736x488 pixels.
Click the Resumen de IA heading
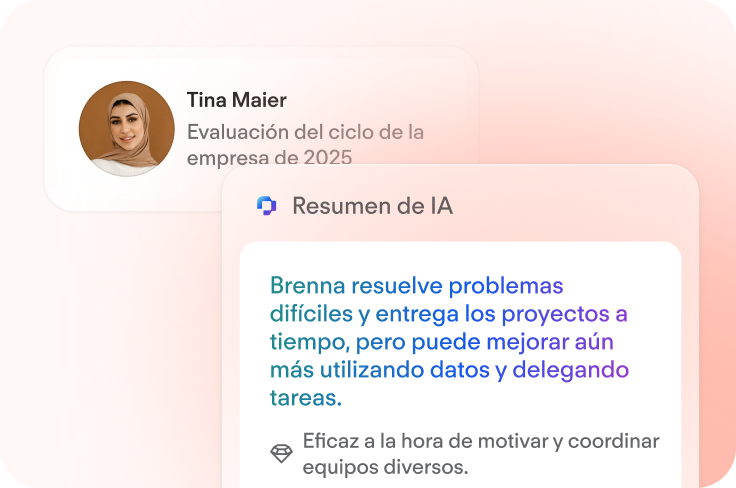(372, 206)
